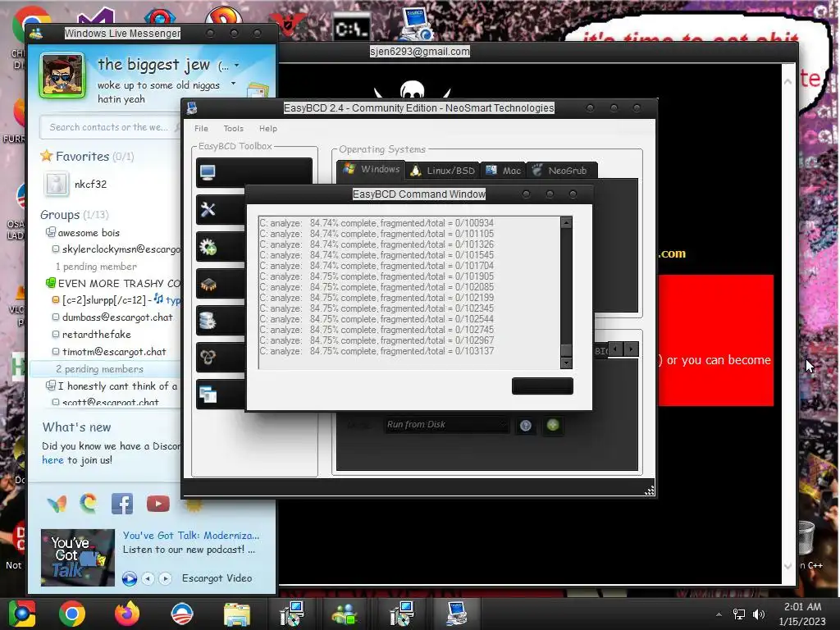This screenshot has height=630, width=840.
Task: Select the wrench Edit Boot Menu toolbox button
Action: [x=220, y=209]
